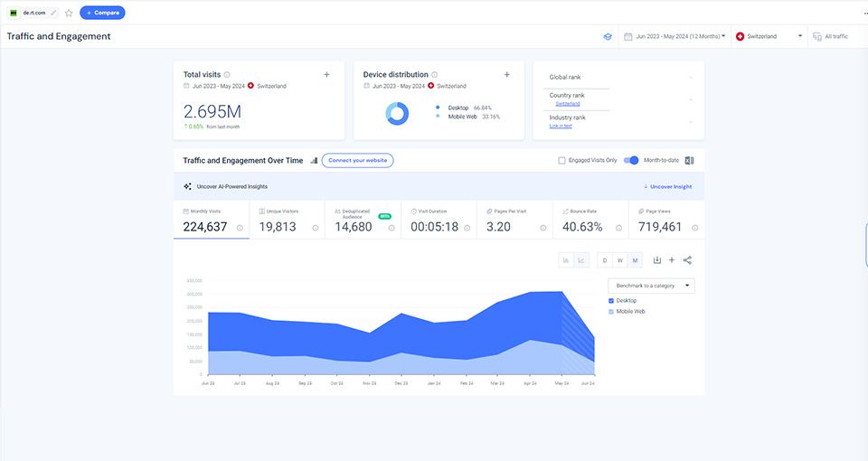Uncheck the Desktop series checkbox
Viewport: 868px width, 461px height.
click(x=611, y=300)
